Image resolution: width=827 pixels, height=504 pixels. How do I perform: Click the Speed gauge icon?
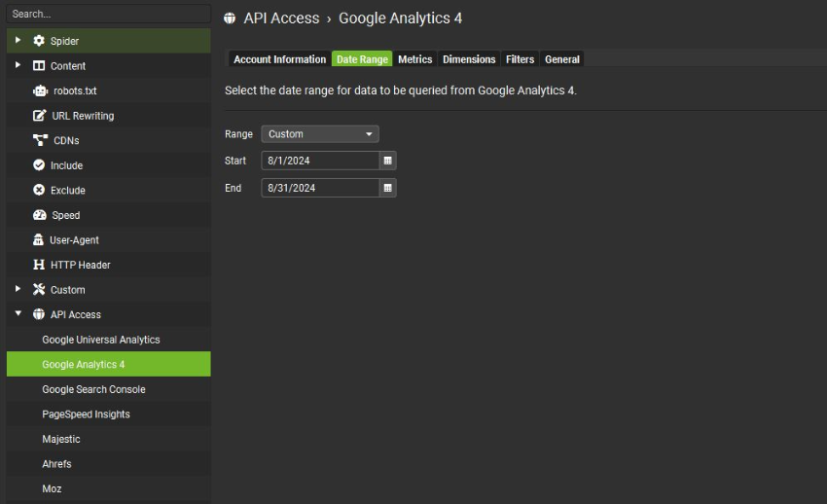click(x=40, y=215)
